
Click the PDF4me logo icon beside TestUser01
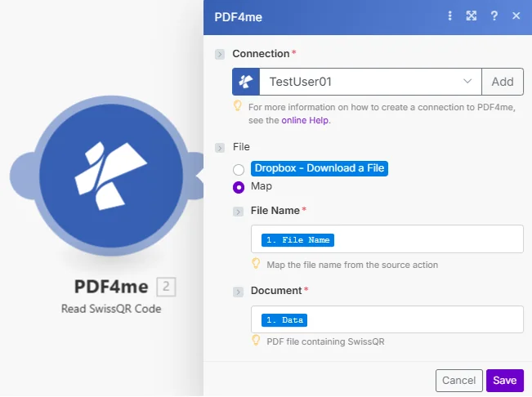(x=246, y=82)
